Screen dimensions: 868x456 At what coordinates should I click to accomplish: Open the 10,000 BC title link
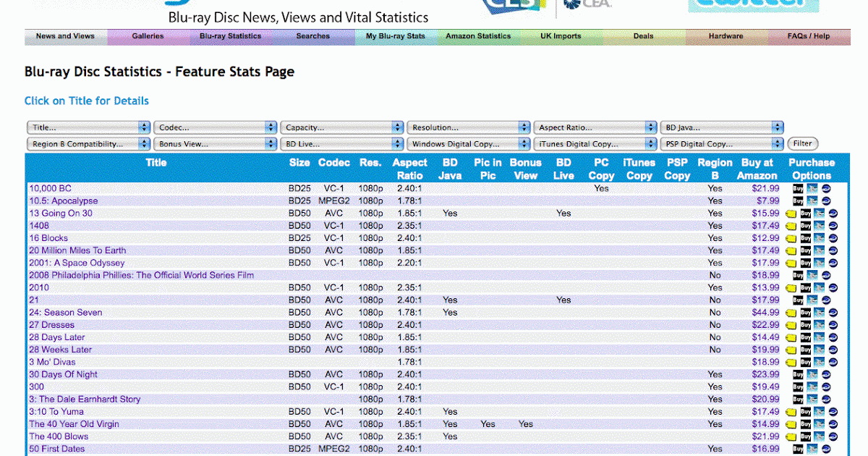pos(50,189)
